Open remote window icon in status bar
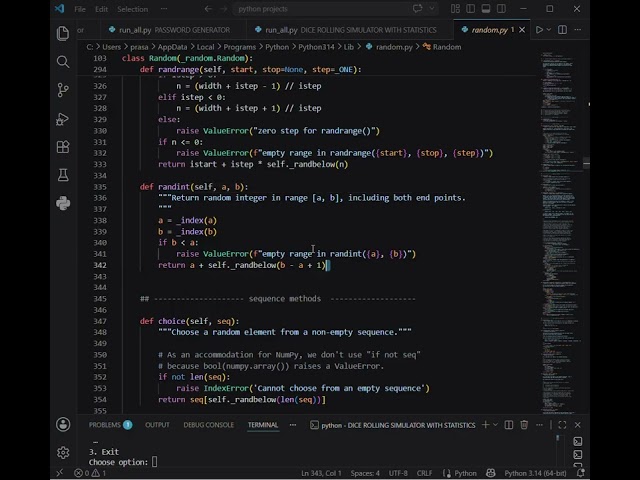The height and width of the screenshot is (480, 640). [x=60, y=473]
